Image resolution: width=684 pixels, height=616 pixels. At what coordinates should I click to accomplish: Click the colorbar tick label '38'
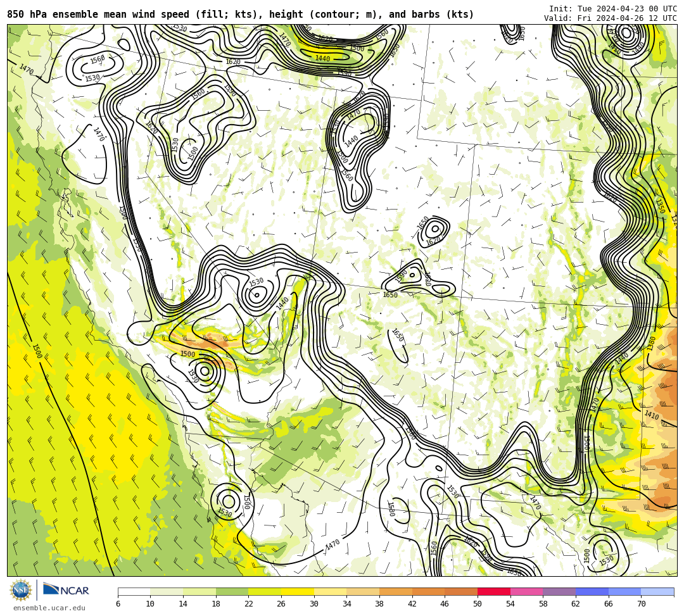coord(379,604)
